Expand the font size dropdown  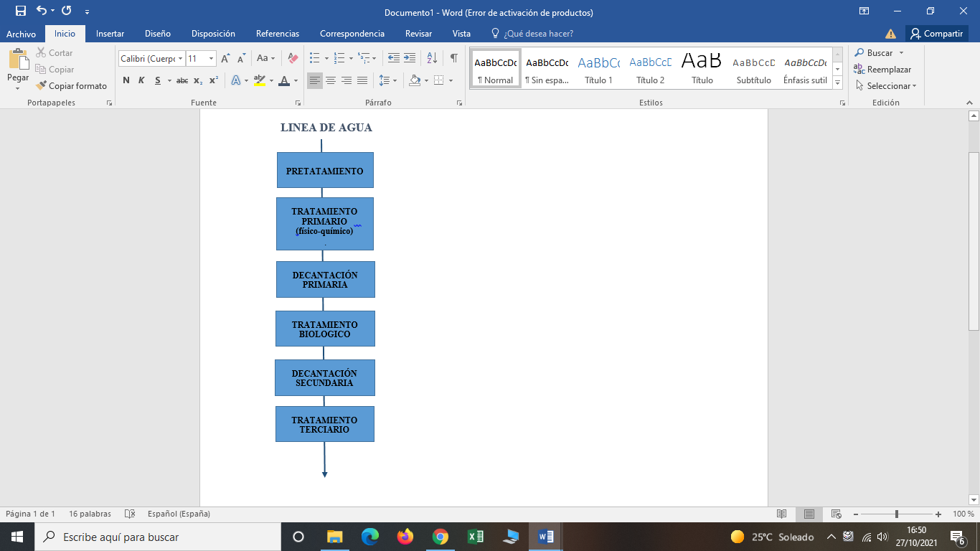click(x=211, y=59)
